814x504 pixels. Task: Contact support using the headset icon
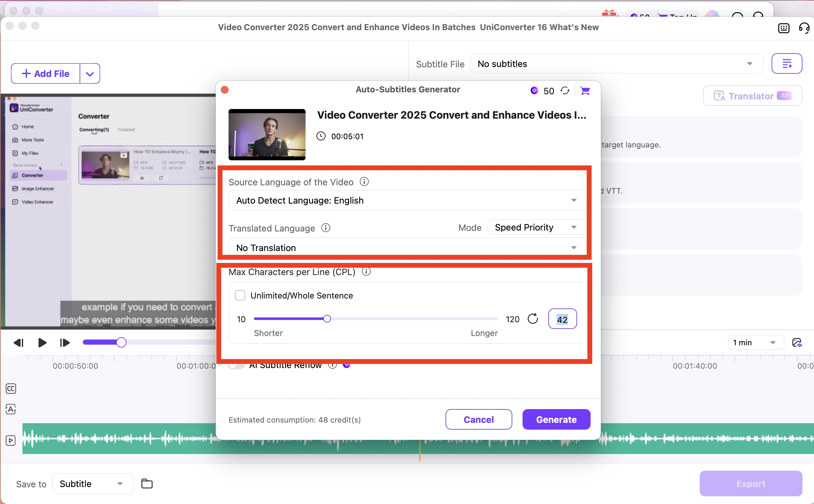(804, 28)
